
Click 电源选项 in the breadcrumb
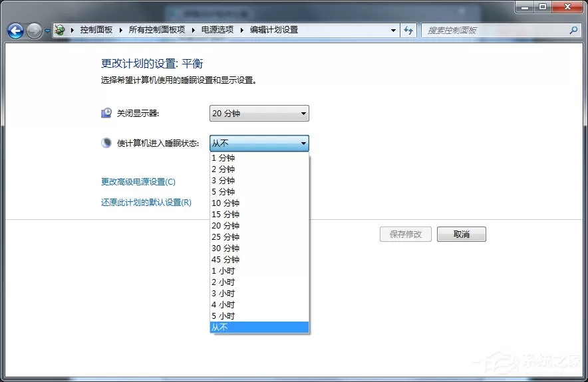coord(218,30)
